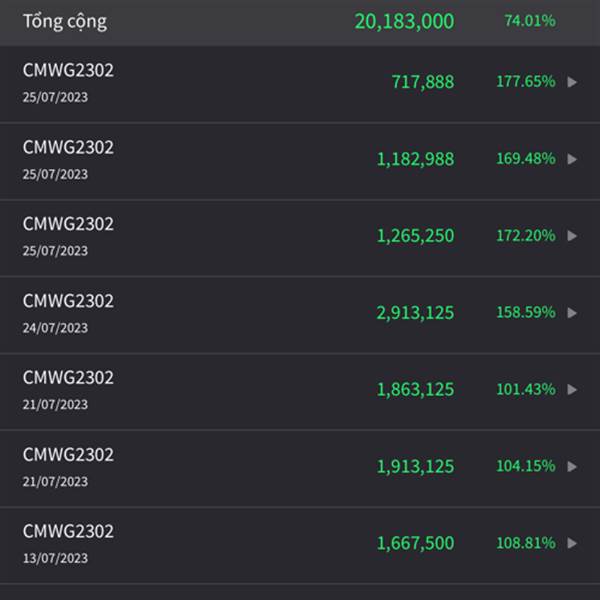The width and height of the screenshot is (600, 600).
Task: Click the total percentage 74.01%
Action: click(x=530, y=21)
